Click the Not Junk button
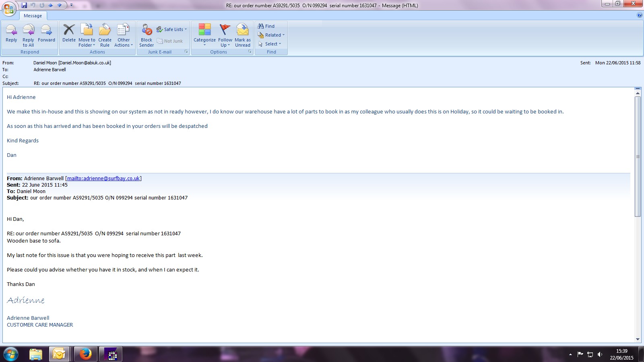Viewport: 644px width, 362px height. coord(170,41)
